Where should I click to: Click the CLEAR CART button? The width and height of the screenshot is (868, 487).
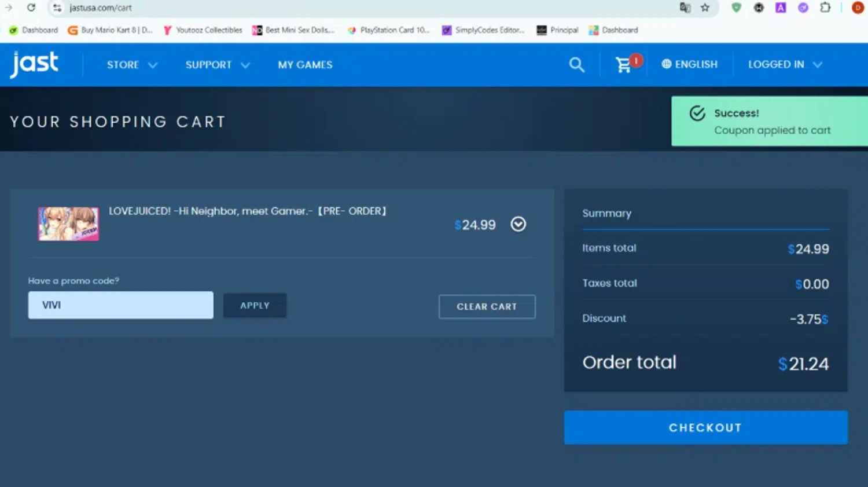pyautogui.click(x=487, y=306)
